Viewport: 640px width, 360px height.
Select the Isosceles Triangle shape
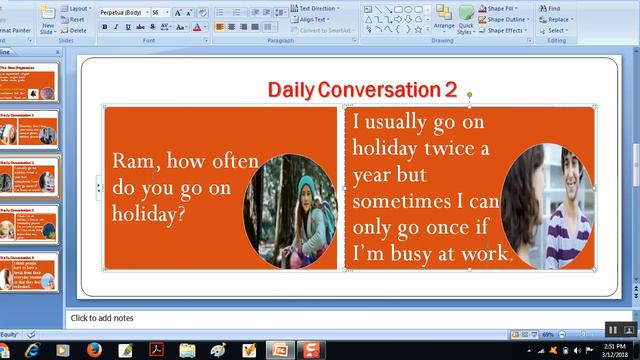pyautogui.click(x=368, y=19)
